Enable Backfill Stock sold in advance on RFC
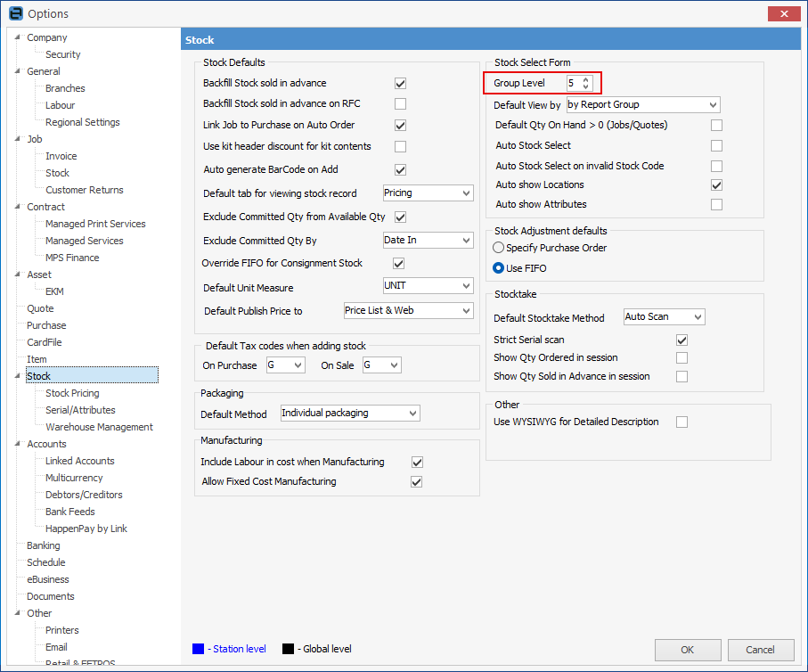The width and height of the screenshot is (808, 672). pos(400,103)
